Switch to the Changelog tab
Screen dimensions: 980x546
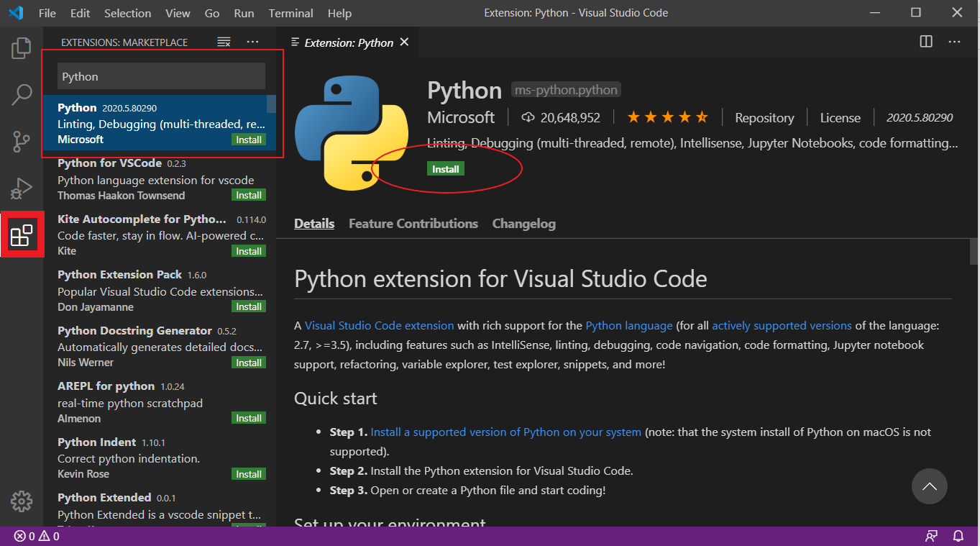pyautogui.click(x=523, y=223)
